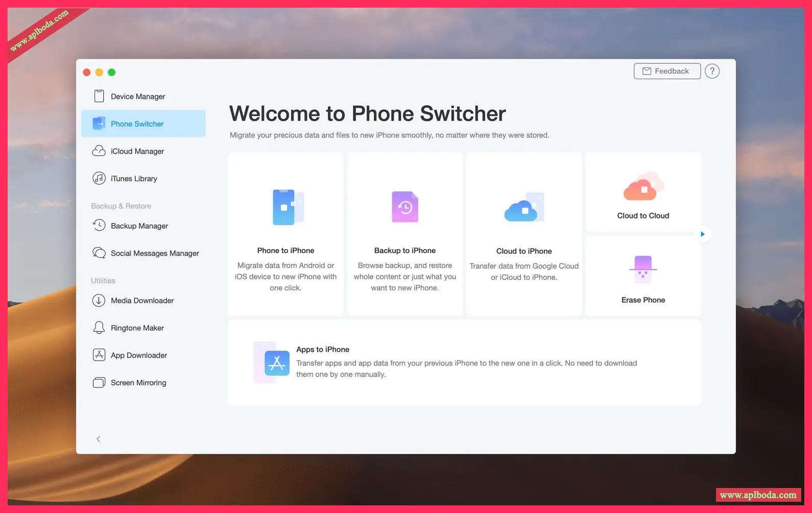The width and height of the screenshot is (812, 513).
Task: Open Social Messages Manager
Action: pos(144,253)
